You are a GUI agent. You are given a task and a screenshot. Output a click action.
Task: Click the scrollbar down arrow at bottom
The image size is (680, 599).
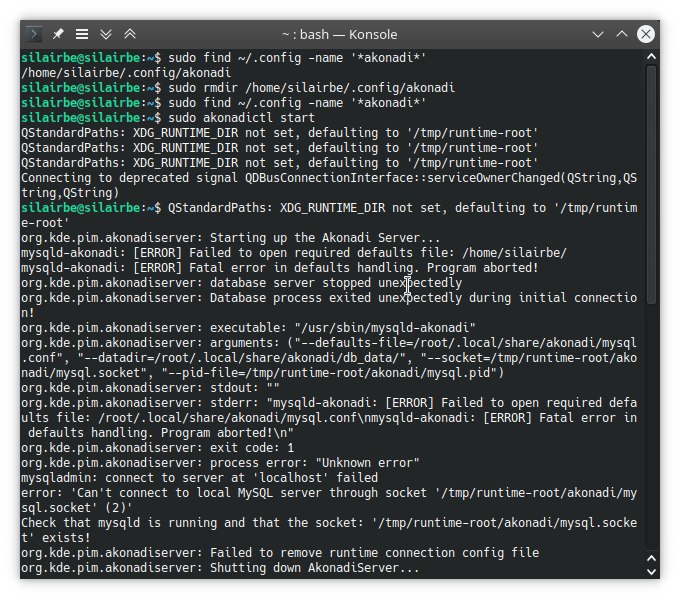[651, 572]
